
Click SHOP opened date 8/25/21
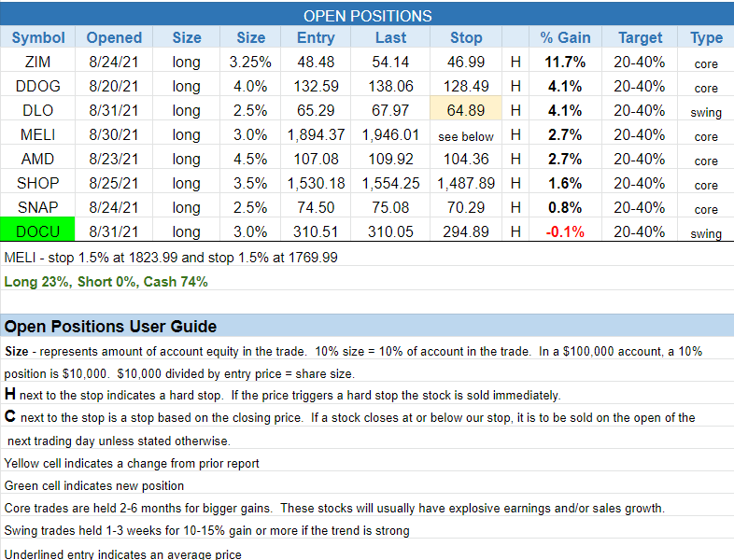point(114,183)
